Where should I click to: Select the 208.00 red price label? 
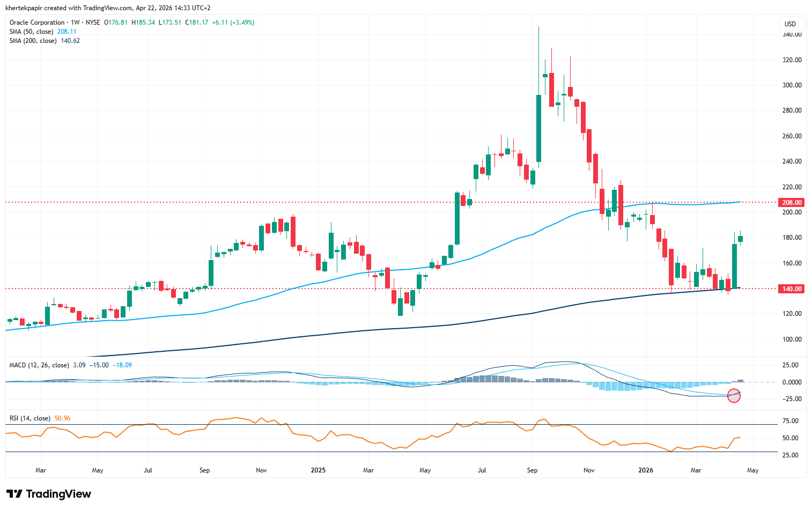click(x=792, y=203)
